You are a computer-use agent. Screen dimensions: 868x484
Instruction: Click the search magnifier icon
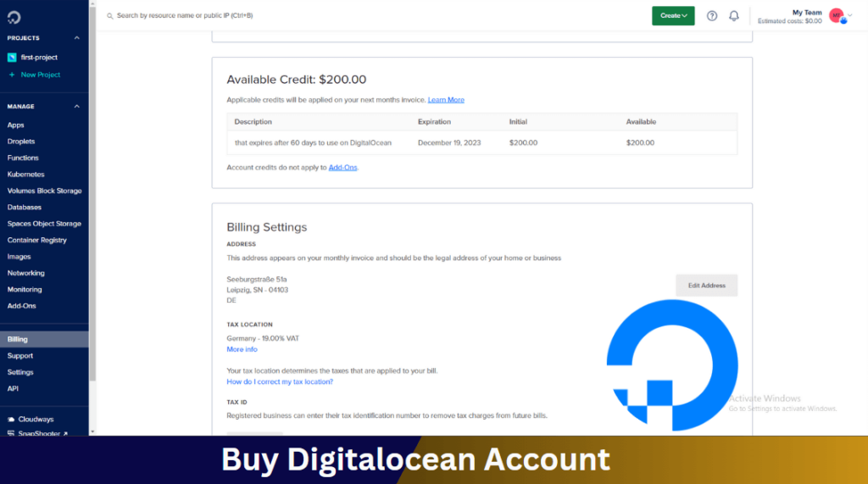109,16
